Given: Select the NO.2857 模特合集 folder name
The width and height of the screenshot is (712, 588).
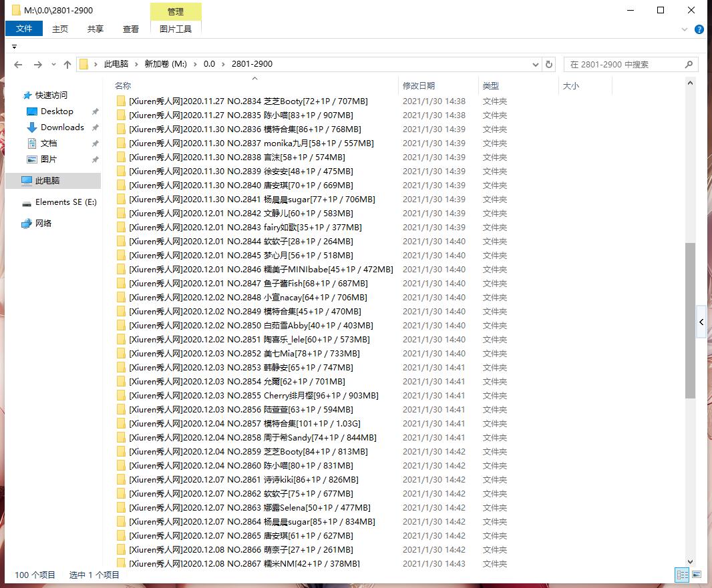Looking at the screenshot, I should pos(244,424).
